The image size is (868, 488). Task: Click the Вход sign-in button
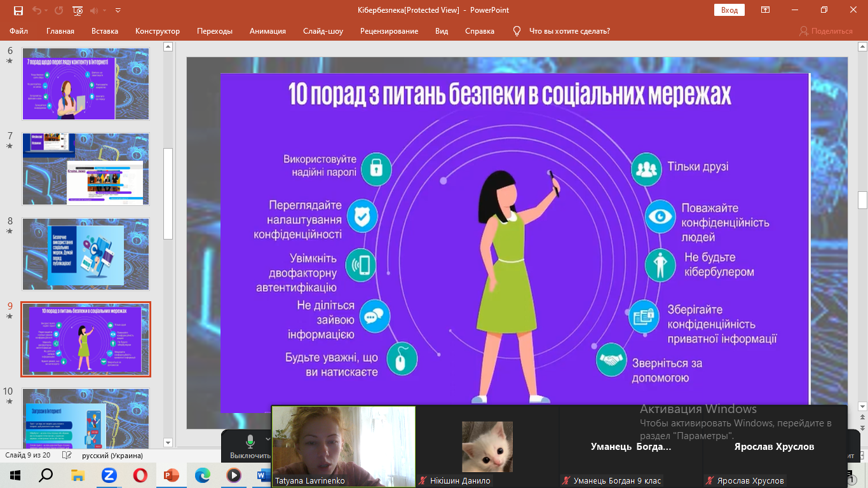[x=729, y=10]
